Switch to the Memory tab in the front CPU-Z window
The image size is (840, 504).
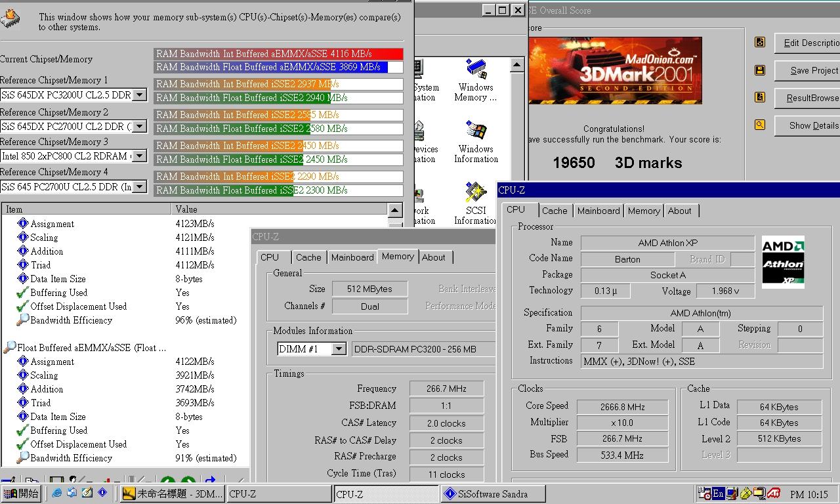pyautogui.click(x=644, y=211)
